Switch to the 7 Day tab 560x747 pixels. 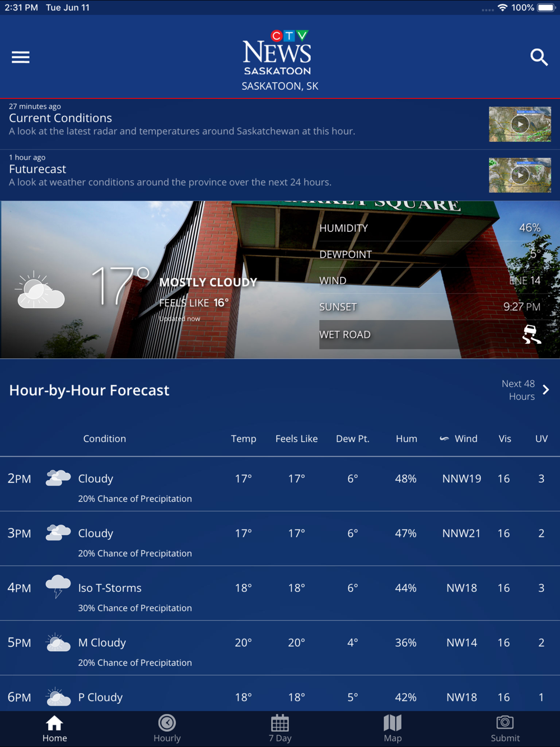280,729
